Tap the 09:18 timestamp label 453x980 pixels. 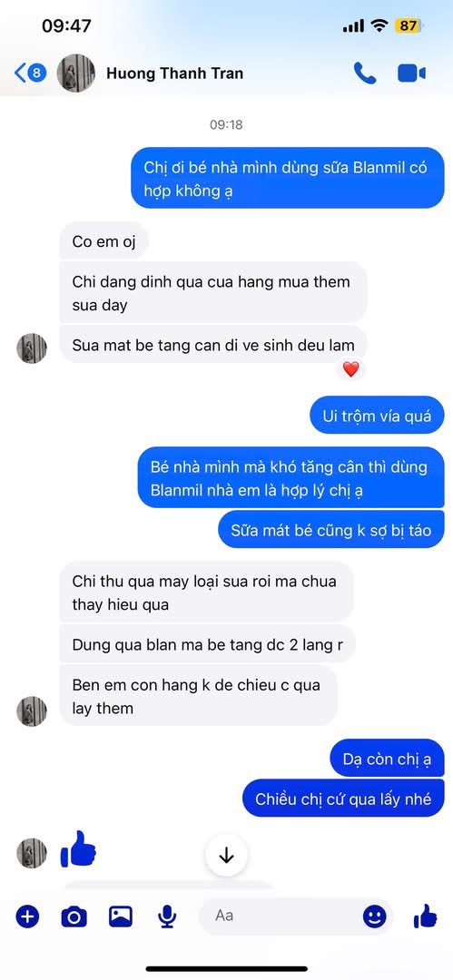[x=226, y=125]
